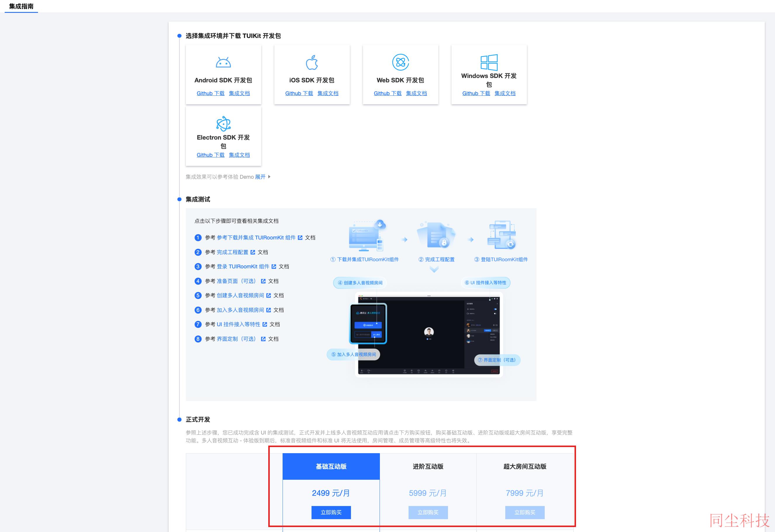Click the ⑤ 加入多人音视频房间 bubble

click(353, 354)
